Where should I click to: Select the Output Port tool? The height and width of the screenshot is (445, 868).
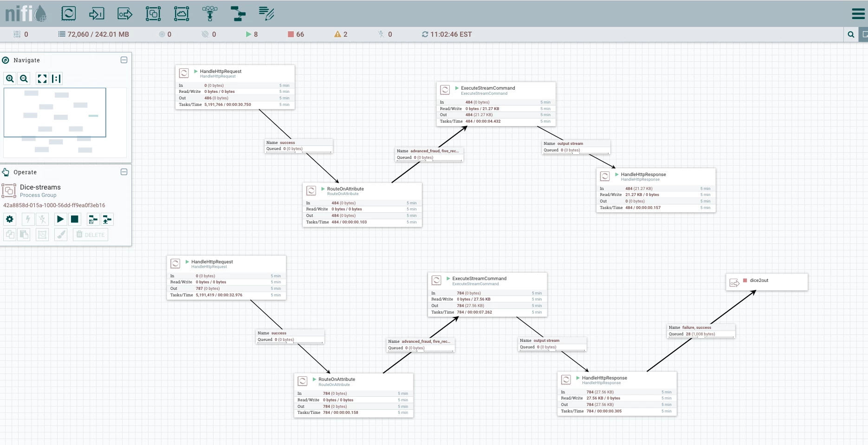click(x=125, y=13)
